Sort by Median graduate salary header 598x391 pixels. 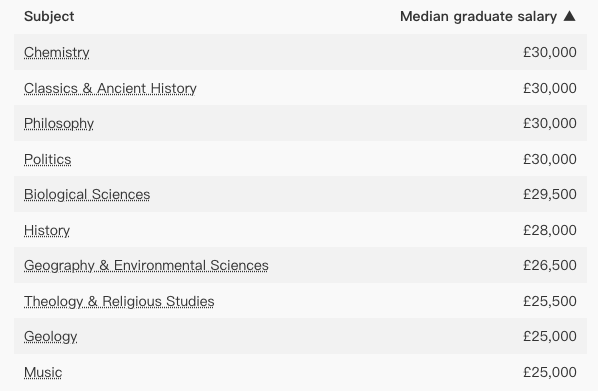click(478, 16)
